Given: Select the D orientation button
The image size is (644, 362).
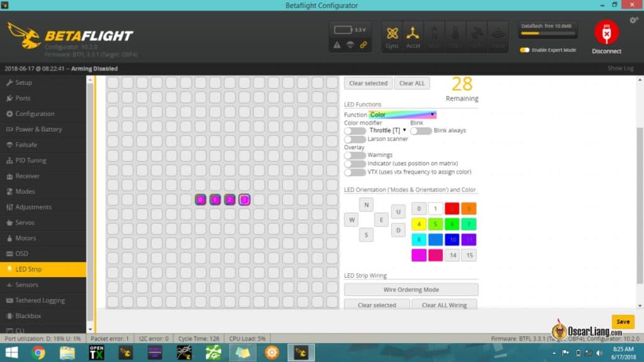Looking at the screenshot, I should [x=398, y=230].
